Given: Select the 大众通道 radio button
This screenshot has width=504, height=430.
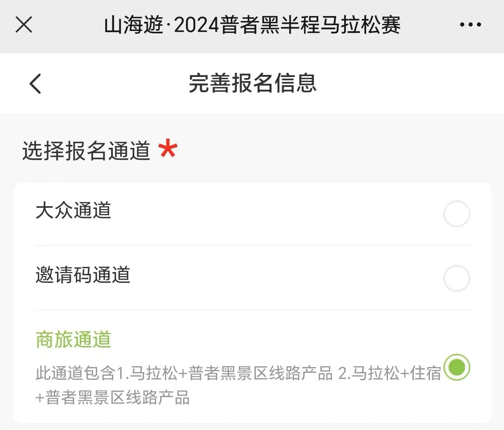Looking at the screenshot, I should 456,214.
